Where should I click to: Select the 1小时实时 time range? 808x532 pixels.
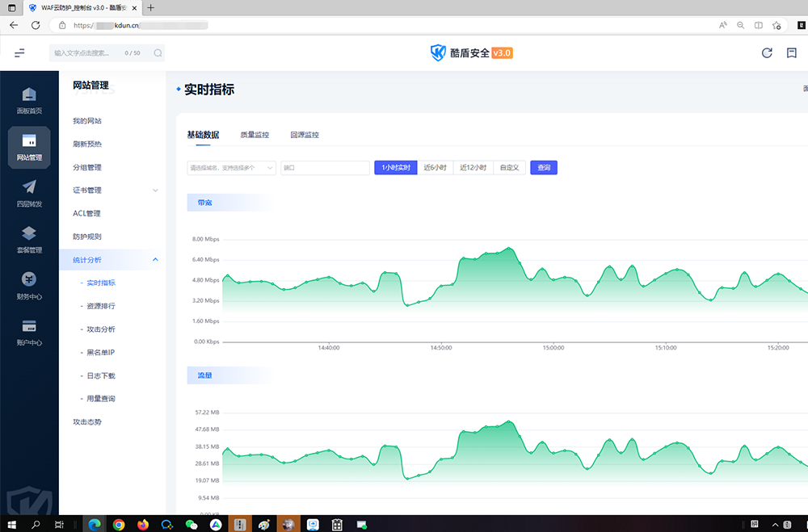[x=396, y=168]
